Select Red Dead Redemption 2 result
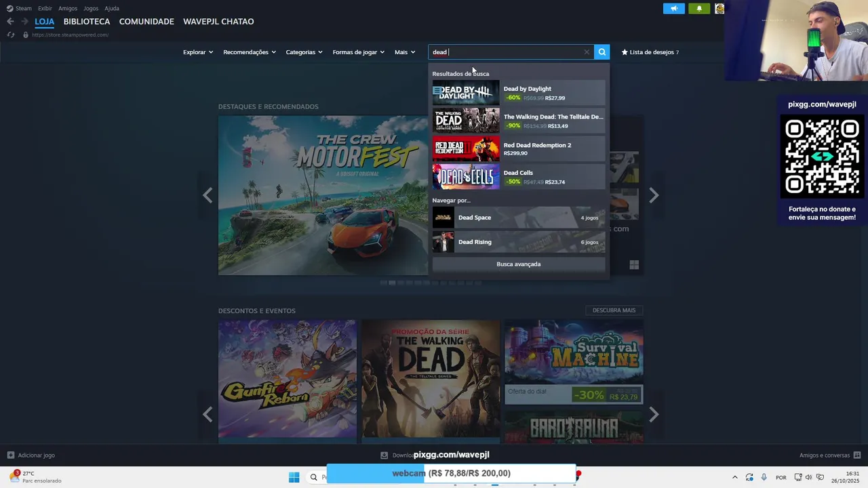868x488 pixels. pos(519,148)
